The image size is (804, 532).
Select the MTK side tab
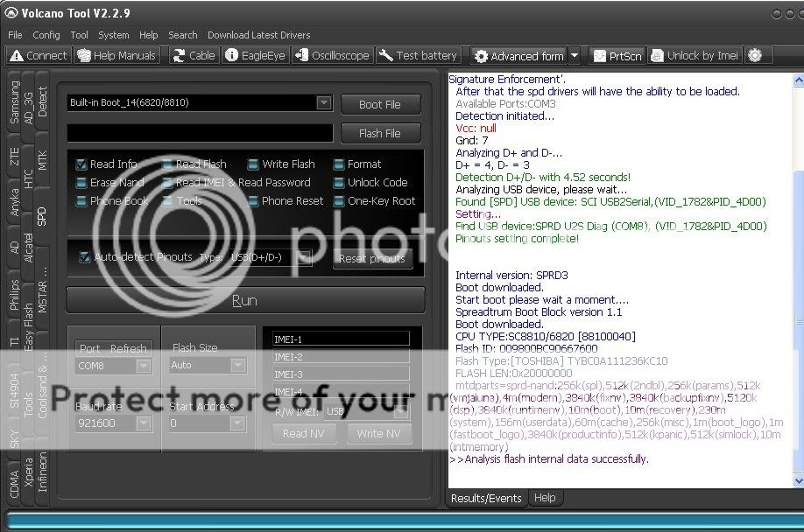[42, 160]
